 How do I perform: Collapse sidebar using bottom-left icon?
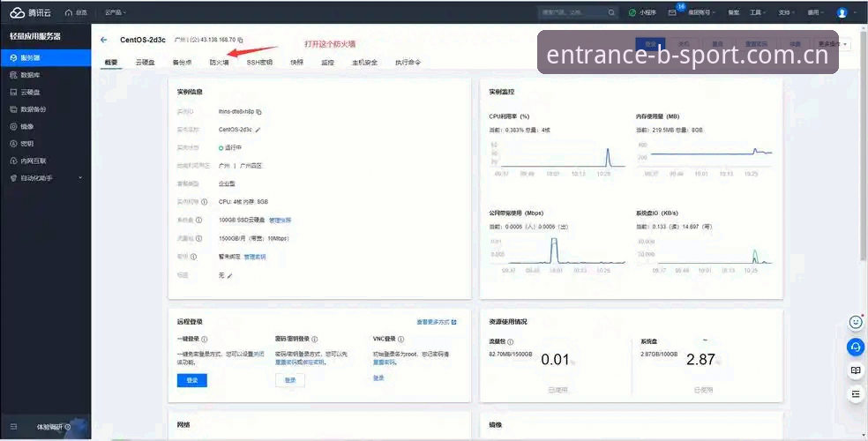14,427
